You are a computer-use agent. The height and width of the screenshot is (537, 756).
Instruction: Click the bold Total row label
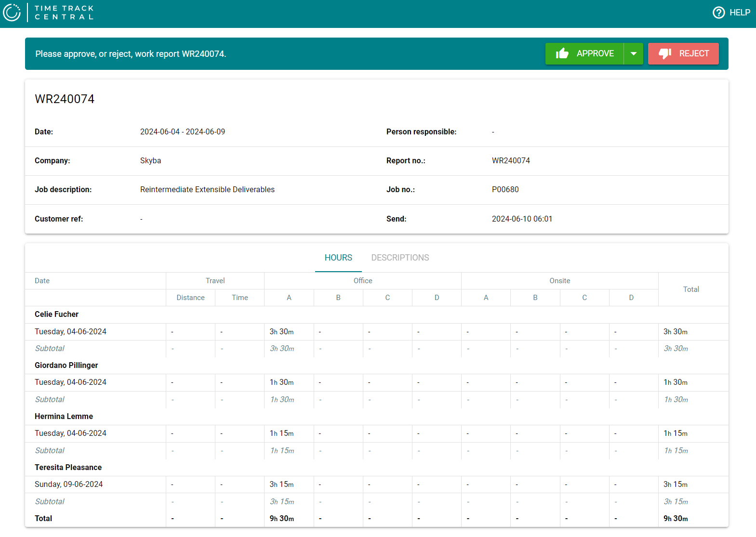coord(43,519)
